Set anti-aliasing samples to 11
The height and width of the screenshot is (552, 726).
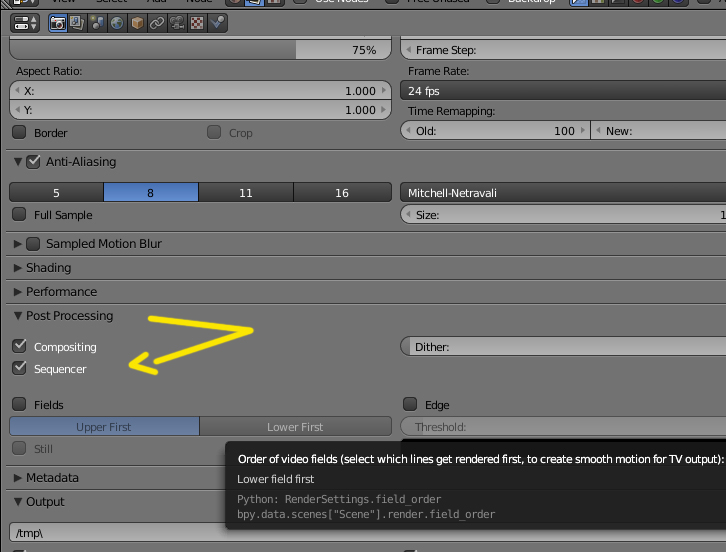point(246,192)
